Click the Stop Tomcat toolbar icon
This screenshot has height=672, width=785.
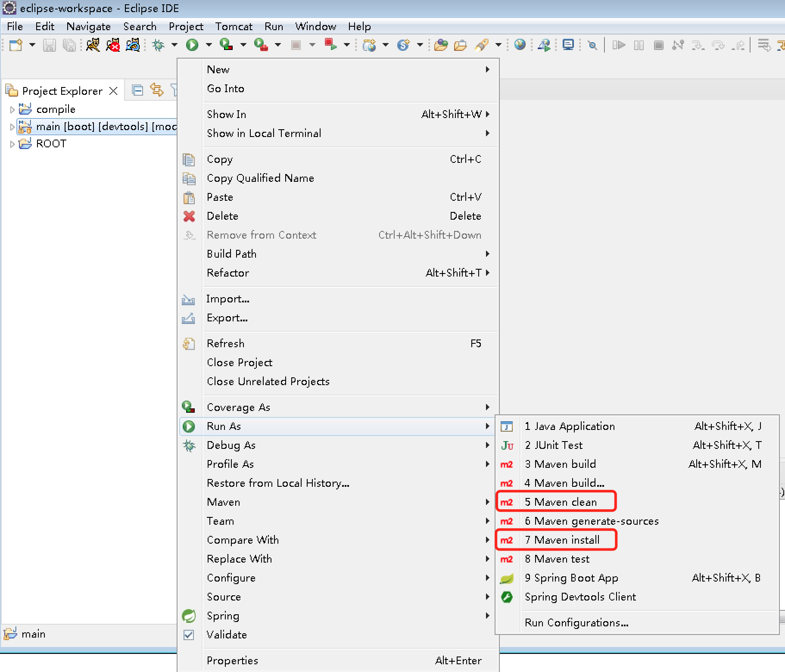[x=113, y=45]
